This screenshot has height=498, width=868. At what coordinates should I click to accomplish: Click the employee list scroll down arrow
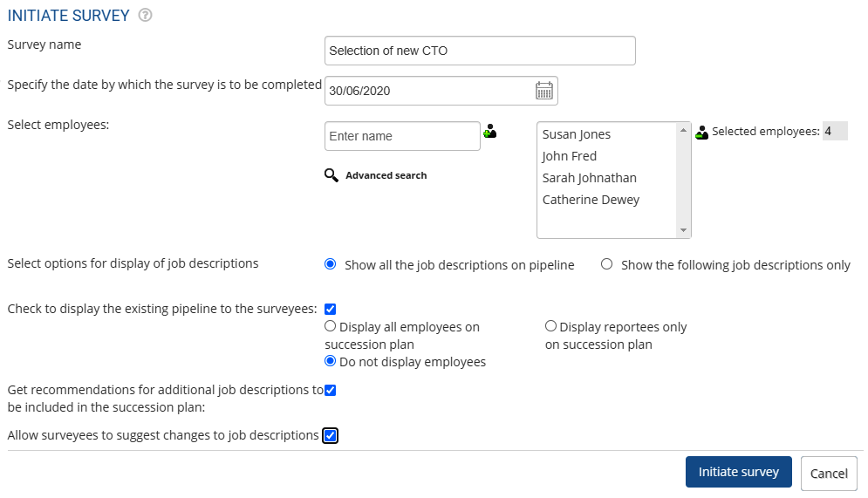[x=683, y=230]
